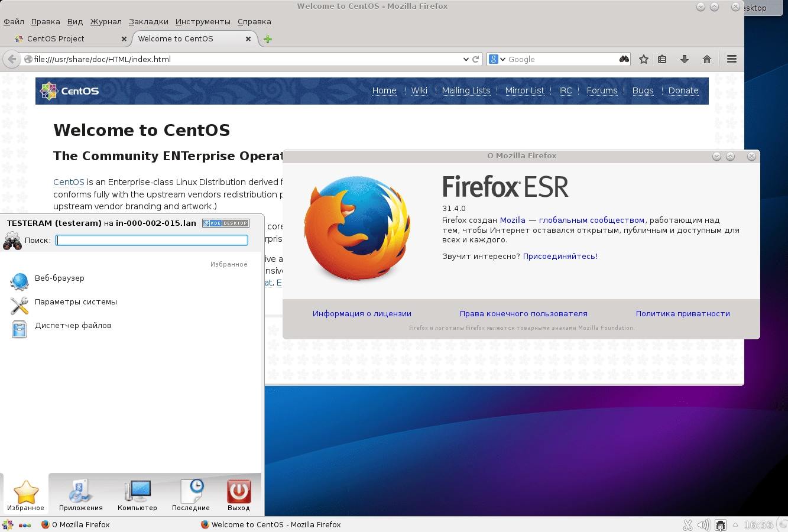Image resolution: width=788 pixels, height=532 pixels.
Task: Click the Mozilla link in About dialog
Action: (x=513, y=220)
